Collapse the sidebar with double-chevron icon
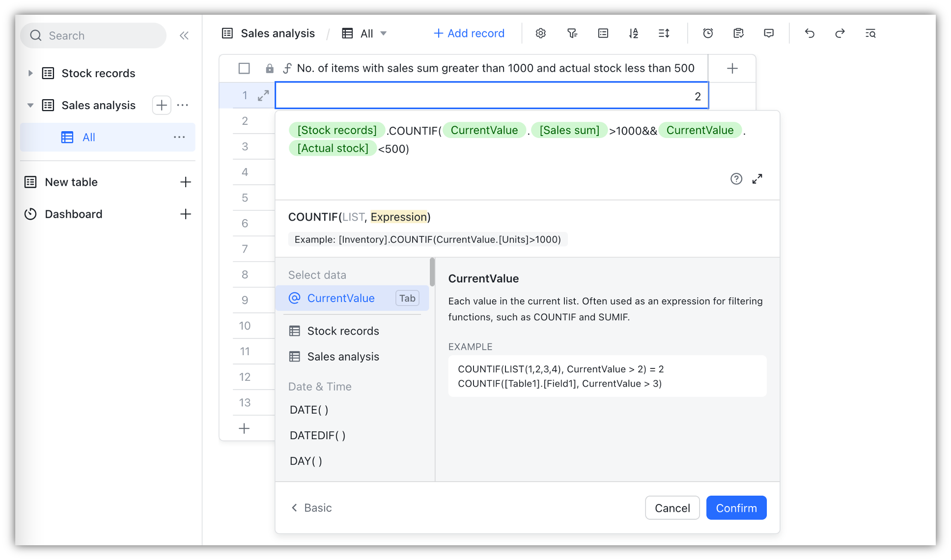Image resolution: width=951 pixels, height=560 pixels. pyautogui.click(x=184, y=35)
